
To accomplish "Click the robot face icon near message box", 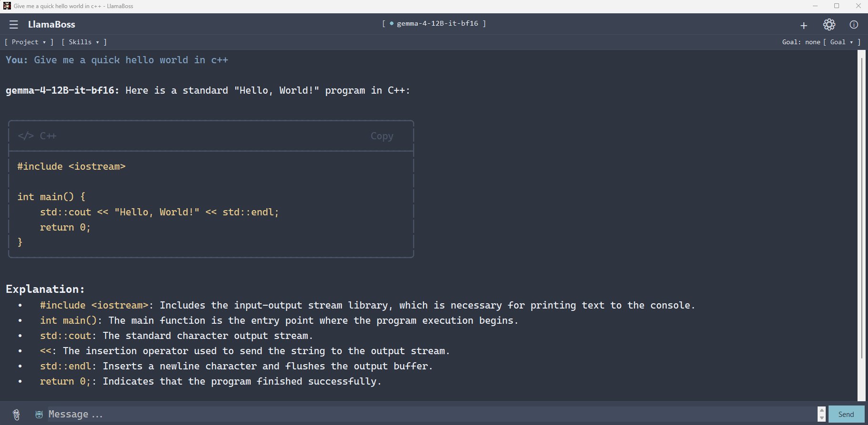I will [39, 415].
